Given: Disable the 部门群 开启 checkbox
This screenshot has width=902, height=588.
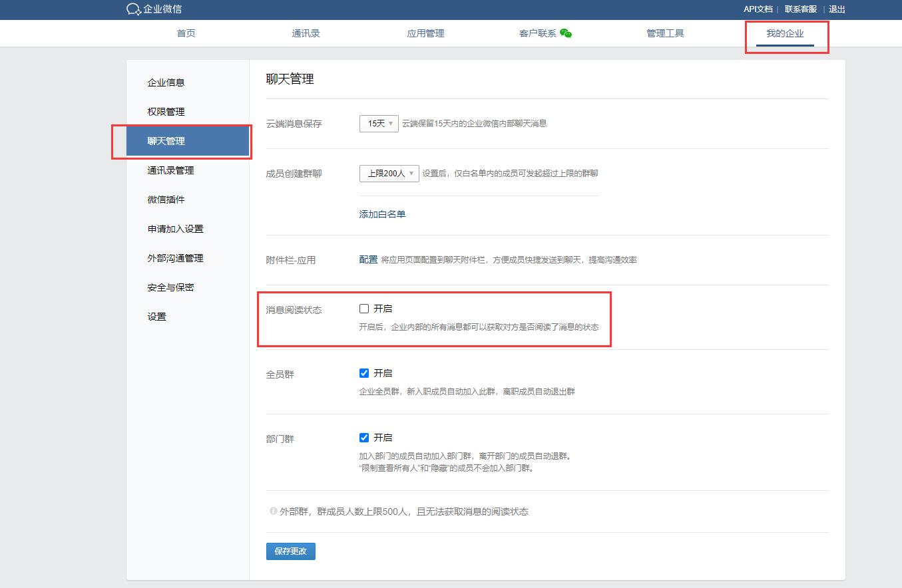Looking at the screenshot, I should [x=364, y=438].
